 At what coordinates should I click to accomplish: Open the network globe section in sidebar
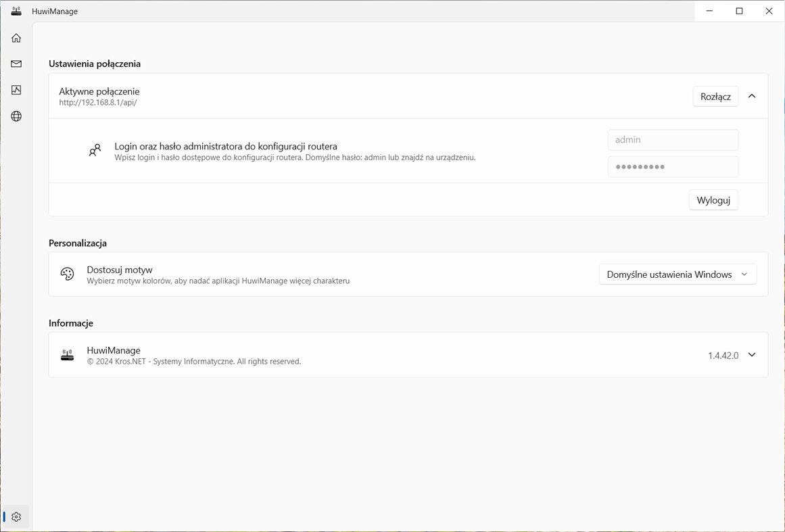point(16,116)
